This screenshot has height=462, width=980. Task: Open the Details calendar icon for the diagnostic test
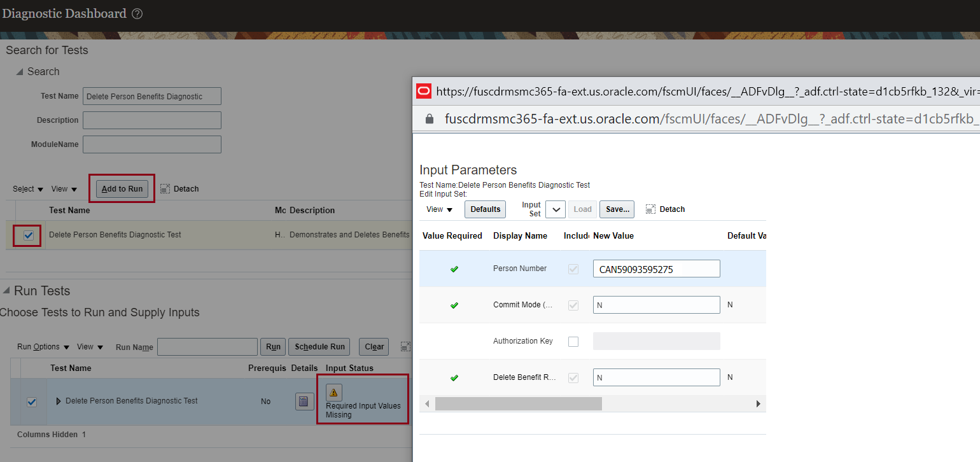click(x=304, y=401)
